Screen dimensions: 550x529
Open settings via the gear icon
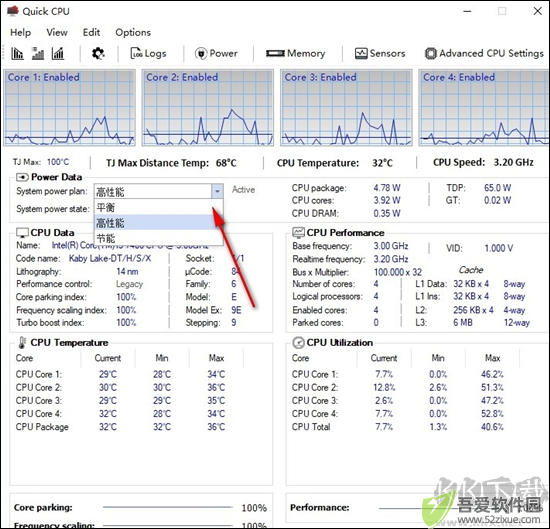(98, 54)
